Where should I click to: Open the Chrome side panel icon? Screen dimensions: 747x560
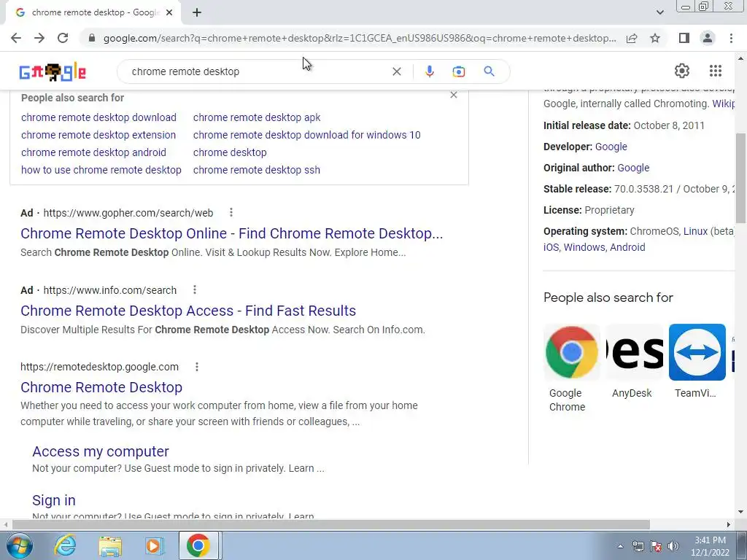(x=684, y=38)
